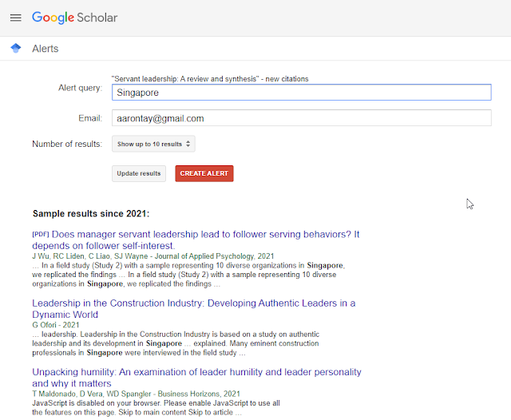This screenshot has width=511, height=420.
Task: Open the manager servant leadership article
Action: [x=196, y=240]
